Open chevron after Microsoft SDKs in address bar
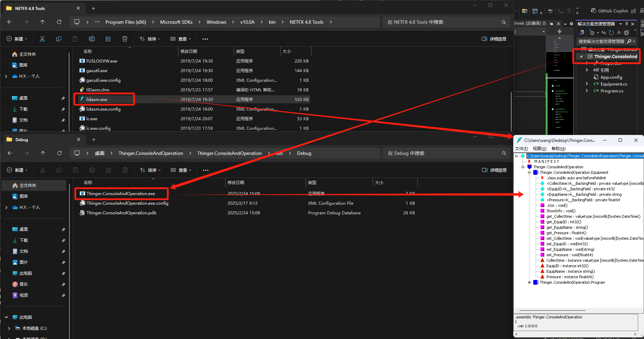The image size is (644, 339). click(x=200, y=22)
